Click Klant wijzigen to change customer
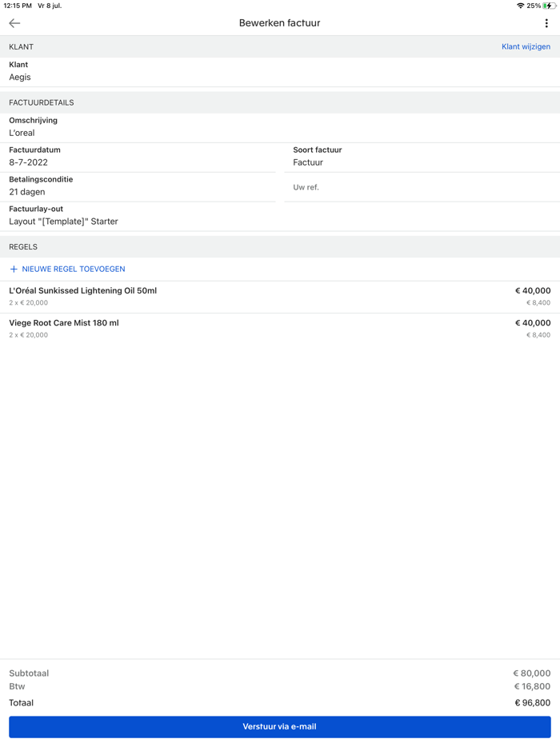Screen dimensions: 560x747 tap(526, 46)
